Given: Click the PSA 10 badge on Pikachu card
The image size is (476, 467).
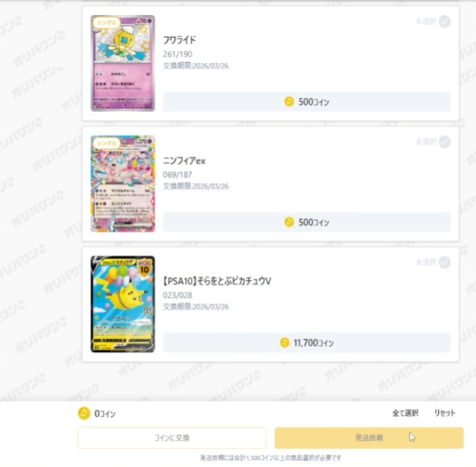Looking at the screenshot, I should click(144, 267).
